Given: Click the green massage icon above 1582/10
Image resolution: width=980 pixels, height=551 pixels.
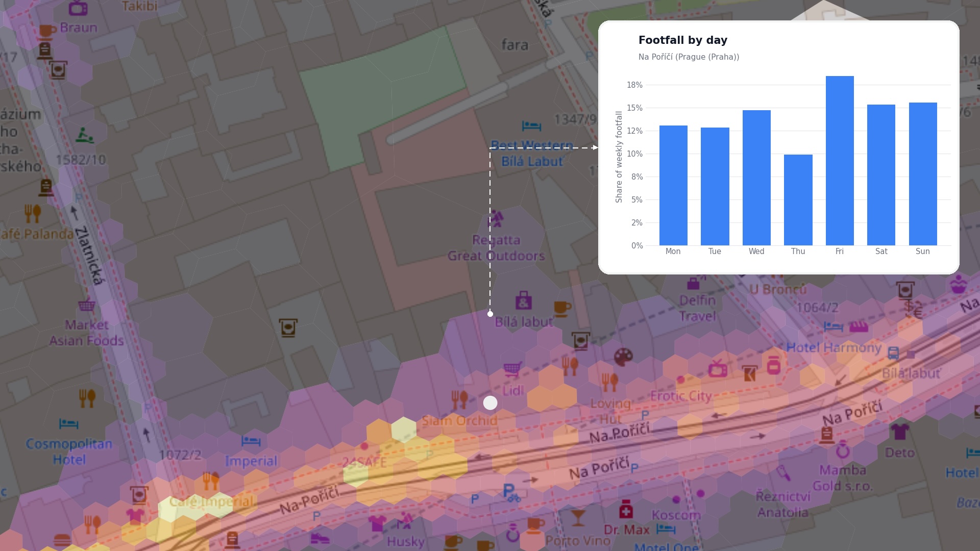Looking at the screenshot, I should point(84,135).
